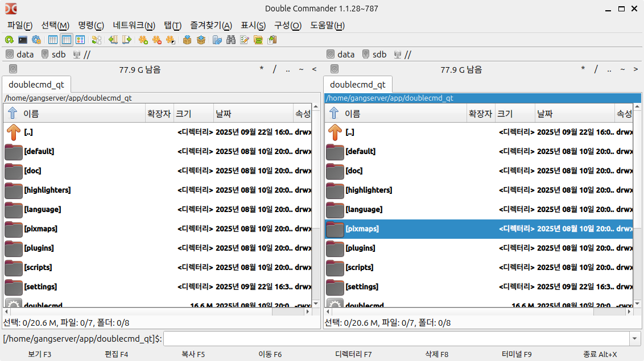The width and height of the screenshot is (644, 361).
Task: Open the 파일(F) menu
Action: [x=20, y=26]
